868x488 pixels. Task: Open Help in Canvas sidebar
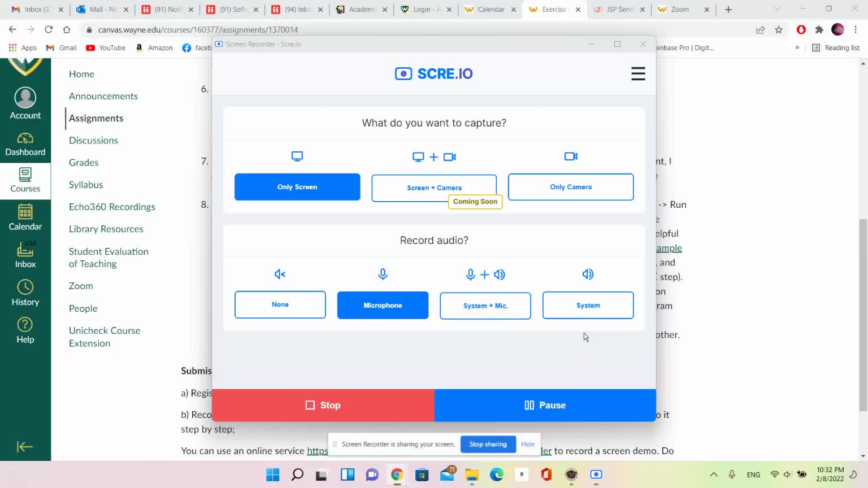(25, 331)
